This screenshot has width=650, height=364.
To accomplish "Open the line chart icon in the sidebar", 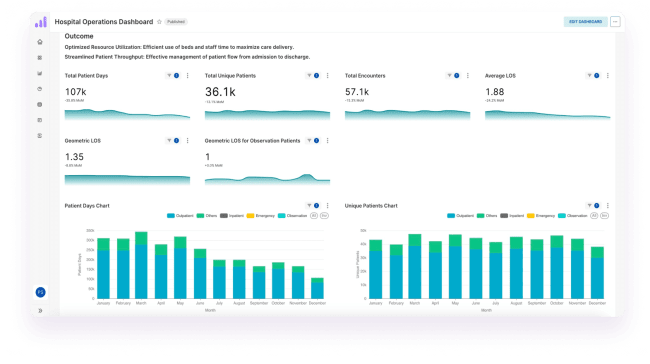I will pyautogui.click(x=40, y=73).
